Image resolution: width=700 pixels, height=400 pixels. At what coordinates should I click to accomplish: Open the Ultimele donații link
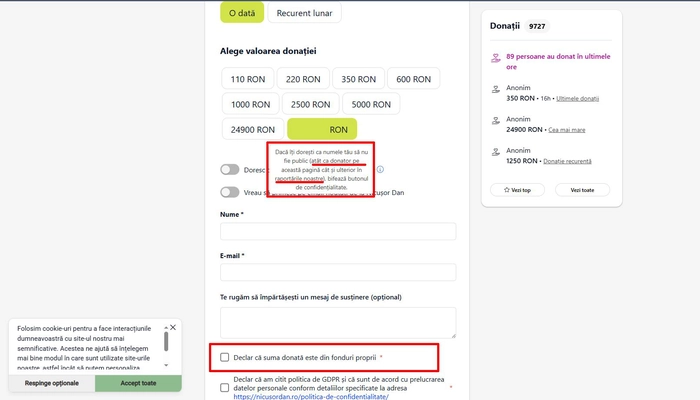(577, 99)
